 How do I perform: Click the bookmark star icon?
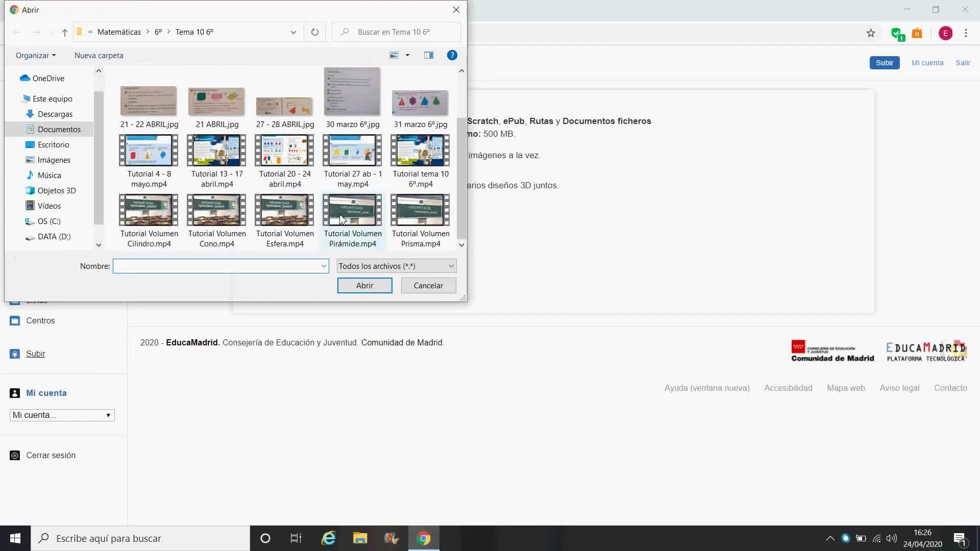(x=871, y=33)
